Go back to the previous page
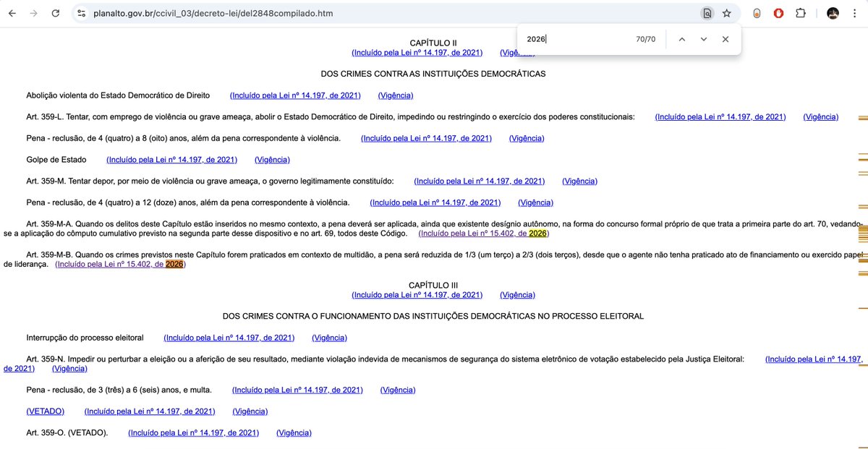Image resolution: width=868 pixels, height=449 pixels. pyautogui.click(x=12, y=13)
